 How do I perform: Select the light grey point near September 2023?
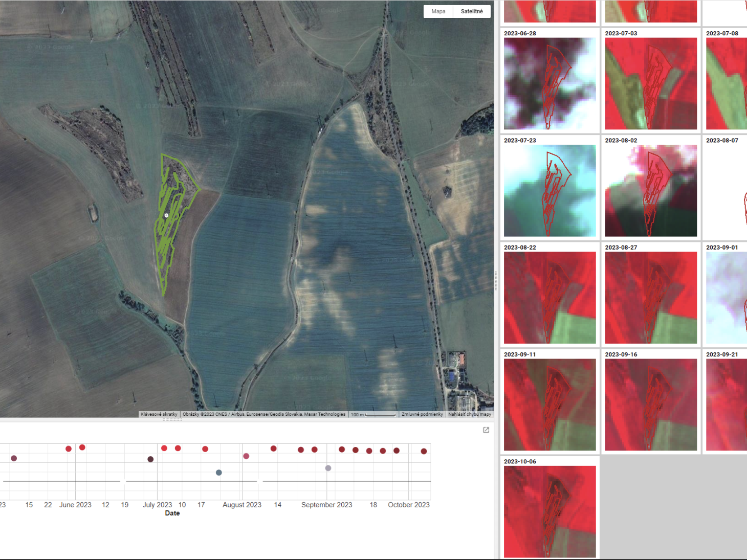point(328,468)
